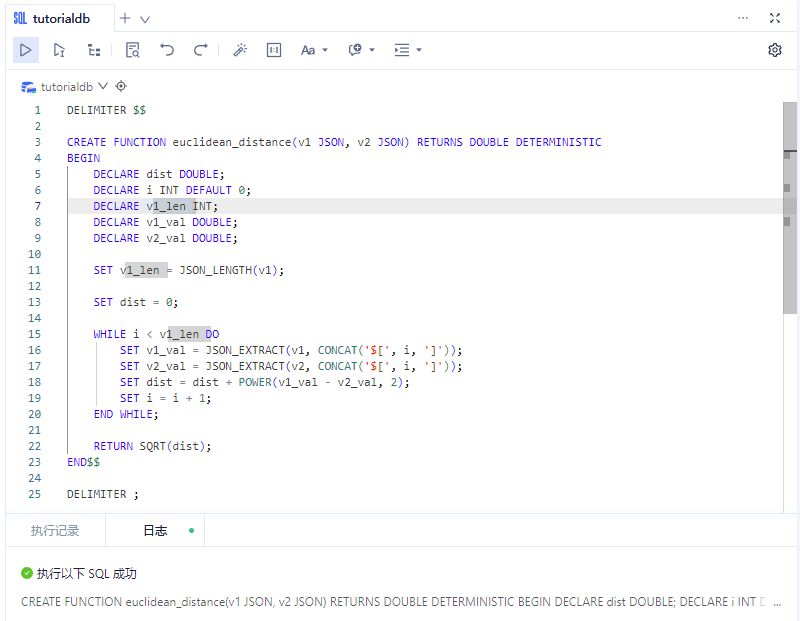Click line number 15 in gutter
This screenshot has width=800, height=621.
pos(34,334)
